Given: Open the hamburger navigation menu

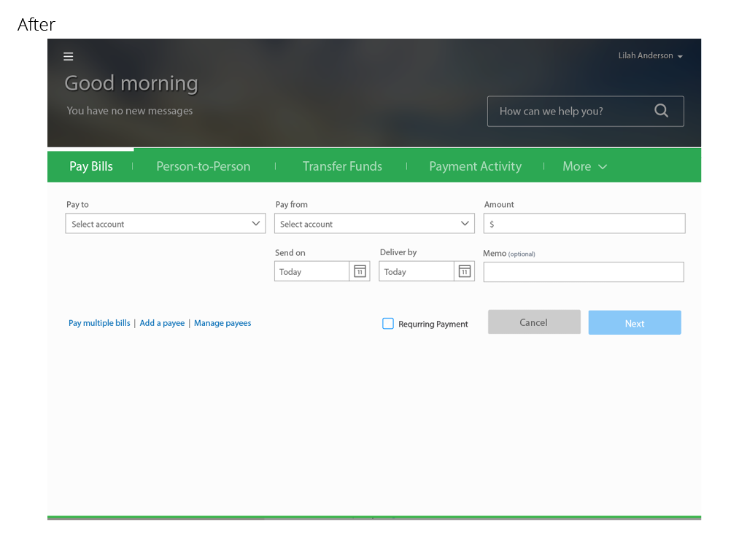Looking at the screenshot, I should [x=68, y=56].
